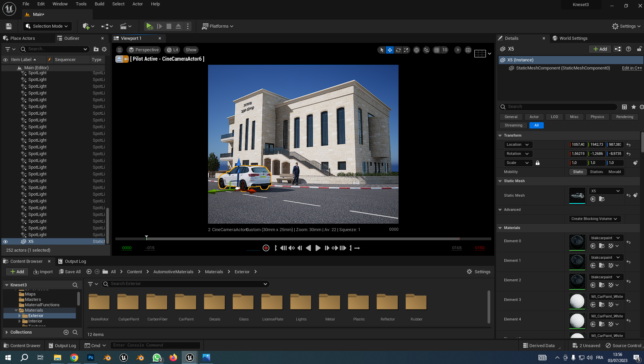644x364 pixels.
Task: Set Mobility to Static
Action: point(578,172)
